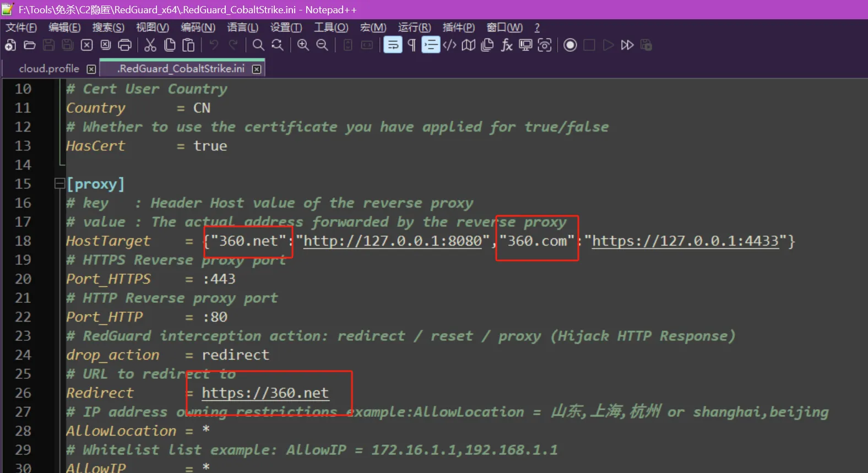Click the Open file folder icon
The image size is (868, 473).
pyautogui.click(x=30, y=45)
